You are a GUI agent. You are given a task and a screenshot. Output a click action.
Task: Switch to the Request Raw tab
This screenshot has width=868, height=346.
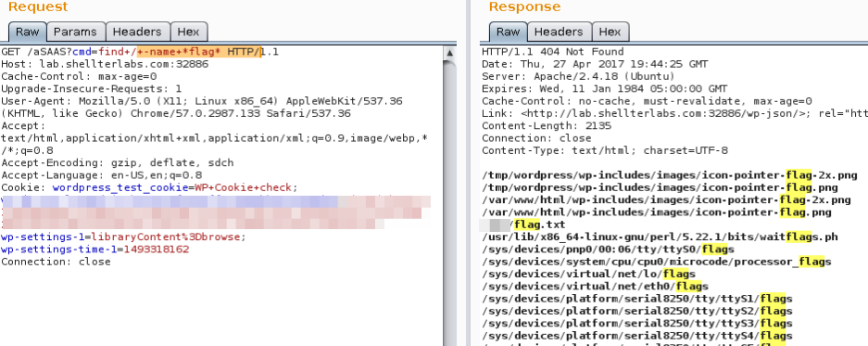pyautogui.click(x=27, y=32)
